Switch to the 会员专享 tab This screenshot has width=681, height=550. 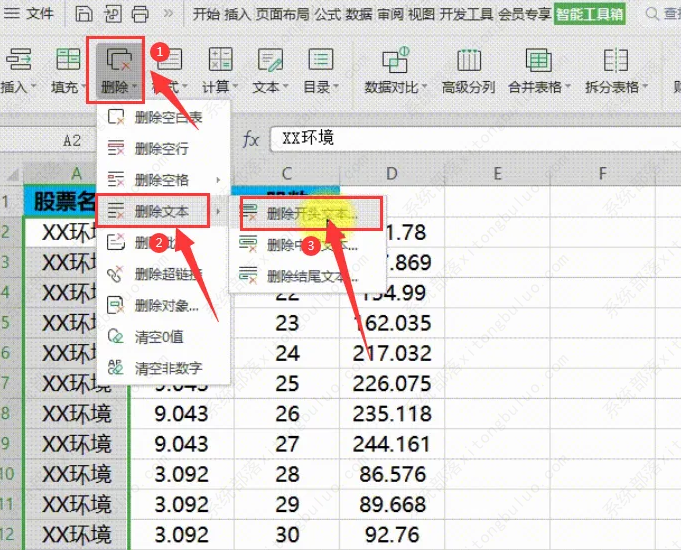coord(525,14)
